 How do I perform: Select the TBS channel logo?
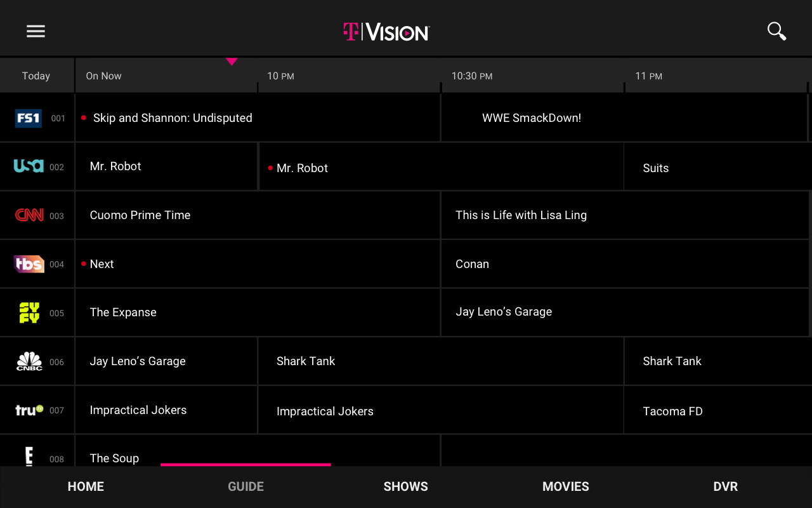[x=29, y=264]
